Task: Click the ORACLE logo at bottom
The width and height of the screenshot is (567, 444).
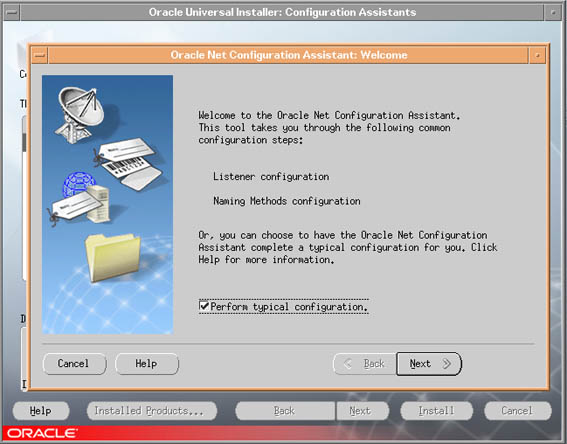Action: point(42,433)
